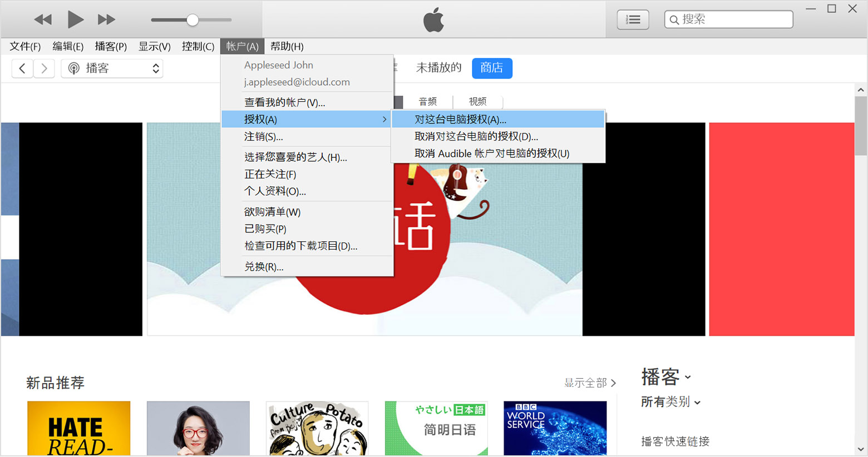Image resolution: width=868 pixels, height=457 pixels.
Task: Click the scrollbar down arrow
Action: click(x=861, y=449)
